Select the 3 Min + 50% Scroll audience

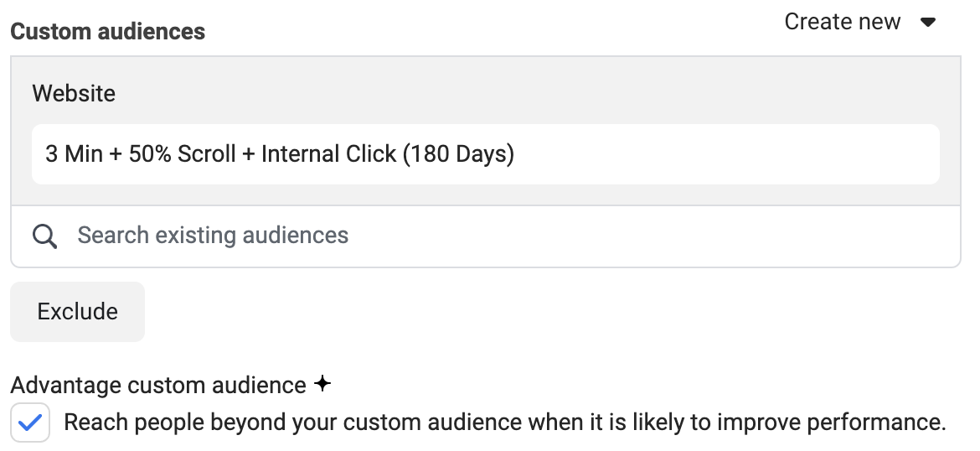(x=486, y=154)
